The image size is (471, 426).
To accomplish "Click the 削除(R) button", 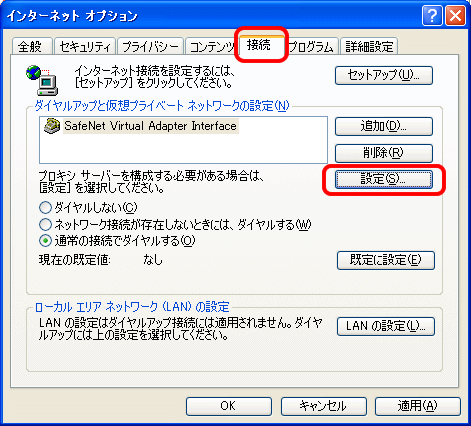I will point(384,153).
